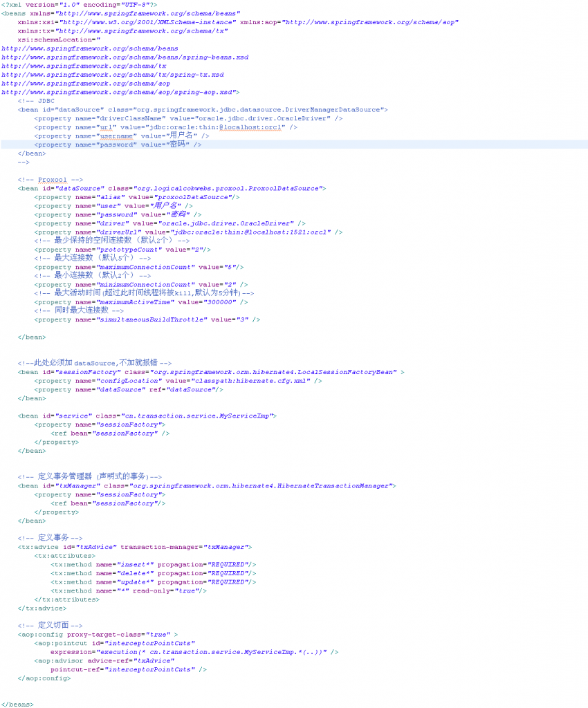The height and width of the screenshot is (708, 588).
Task: Click the tx:method read-only true line
Action: [x=129, y=590]
